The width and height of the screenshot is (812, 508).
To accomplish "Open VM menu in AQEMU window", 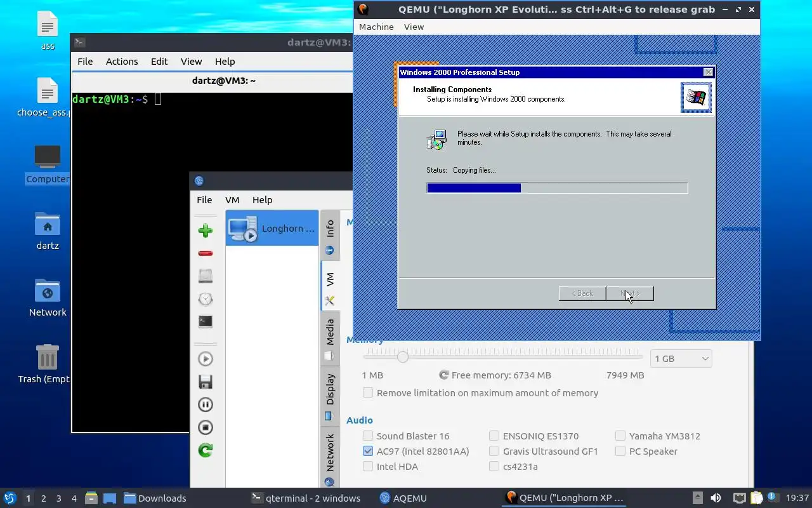I will click(x=232, y=199).
